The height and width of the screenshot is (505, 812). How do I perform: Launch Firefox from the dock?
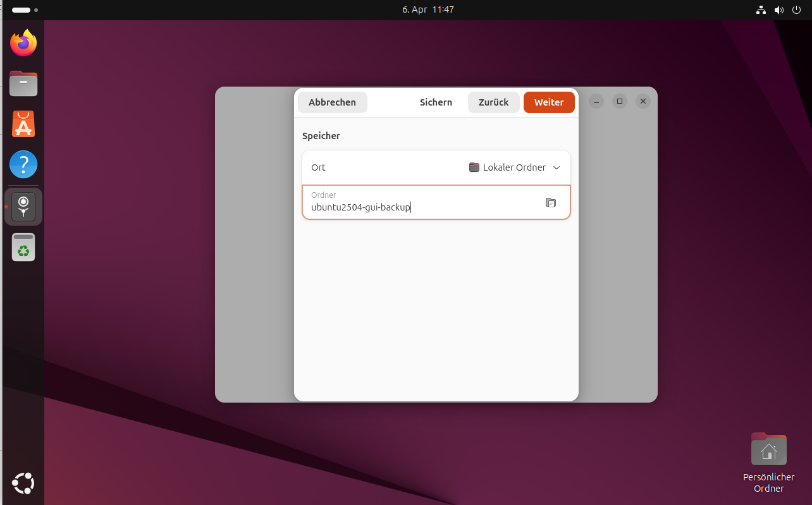coord(23,43)
